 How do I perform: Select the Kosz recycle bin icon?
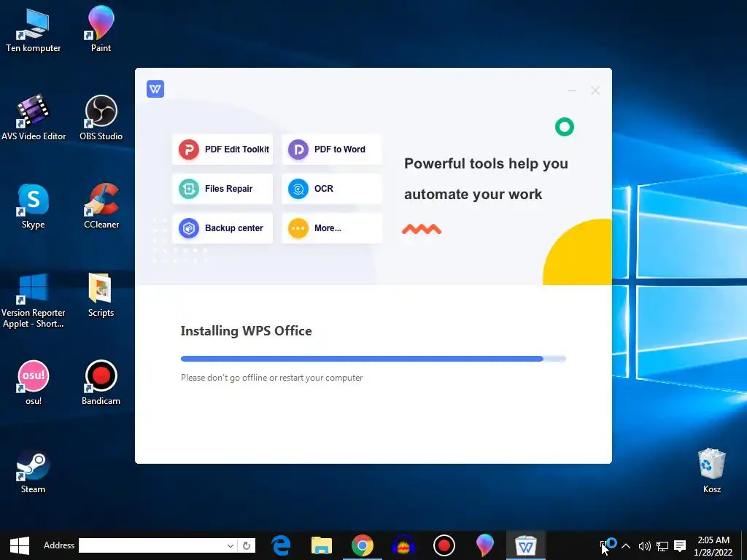(712, 471)
